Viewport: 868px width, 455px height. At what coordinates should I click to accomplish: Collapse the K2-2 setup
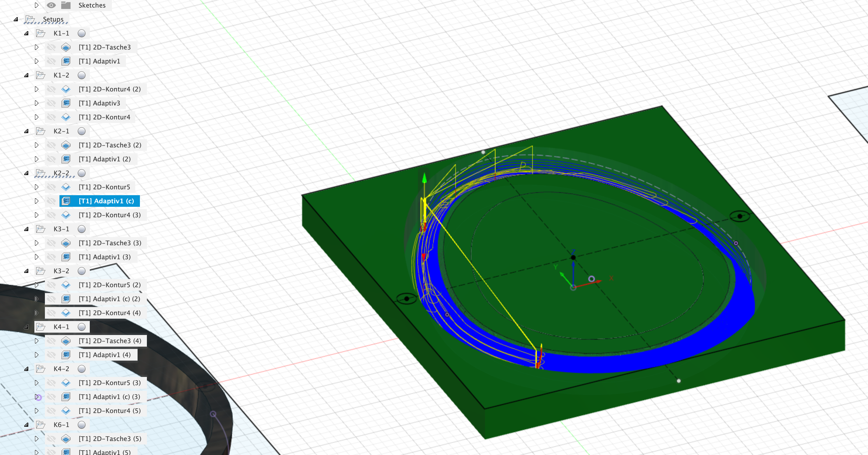26,173
